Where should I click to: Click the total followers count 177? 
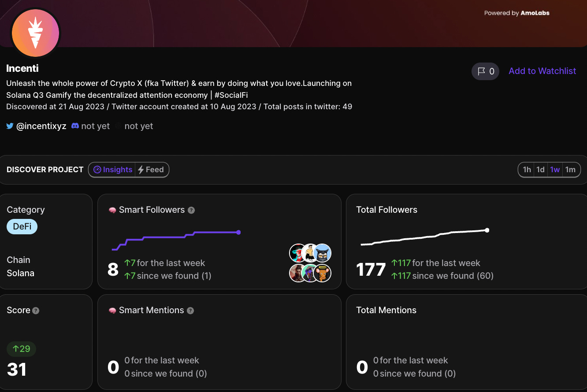371,269
